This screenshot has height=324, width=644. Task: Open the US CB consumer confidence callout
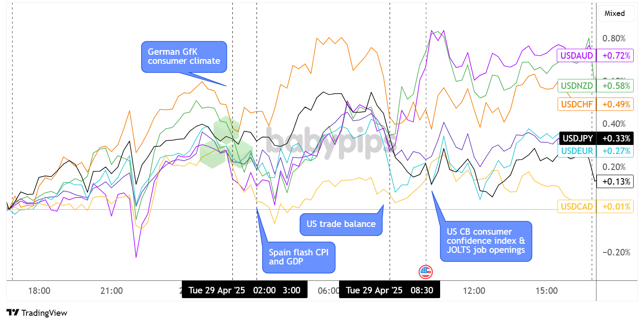click(486, 241)
